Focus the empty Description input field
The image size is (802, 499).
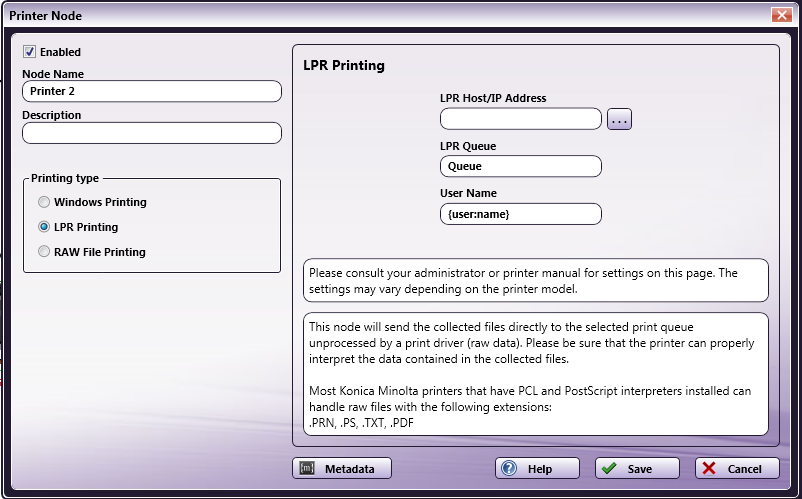point(152,133)
